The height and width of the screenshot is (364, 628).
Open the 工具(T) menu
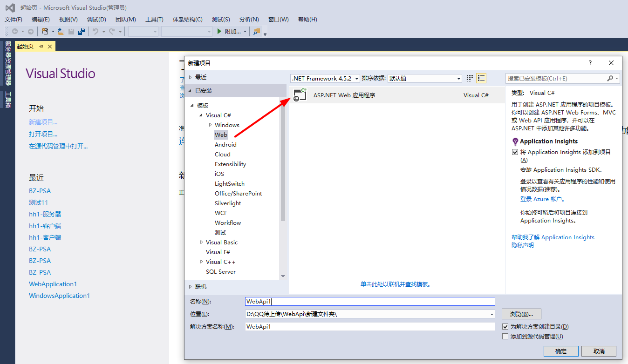pos(154,19)
